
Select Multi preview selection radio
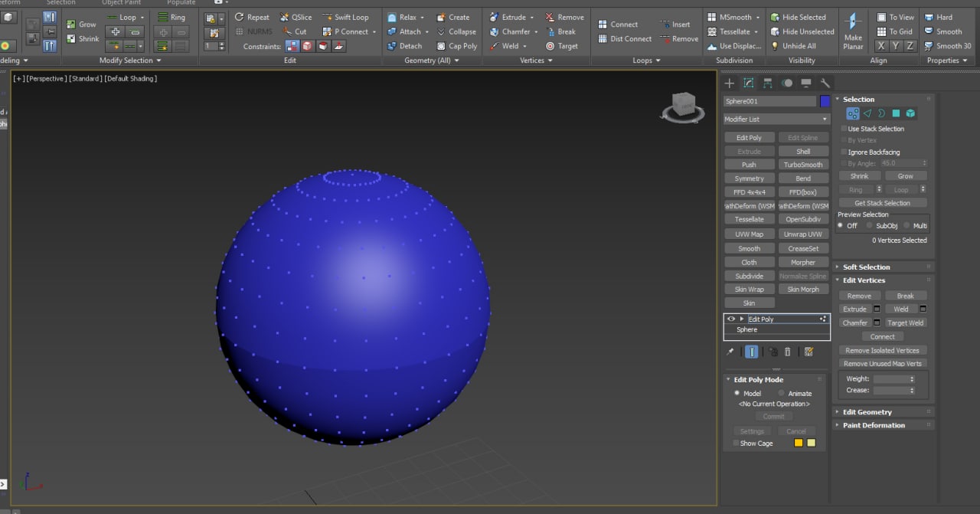(x=906, y=225)
